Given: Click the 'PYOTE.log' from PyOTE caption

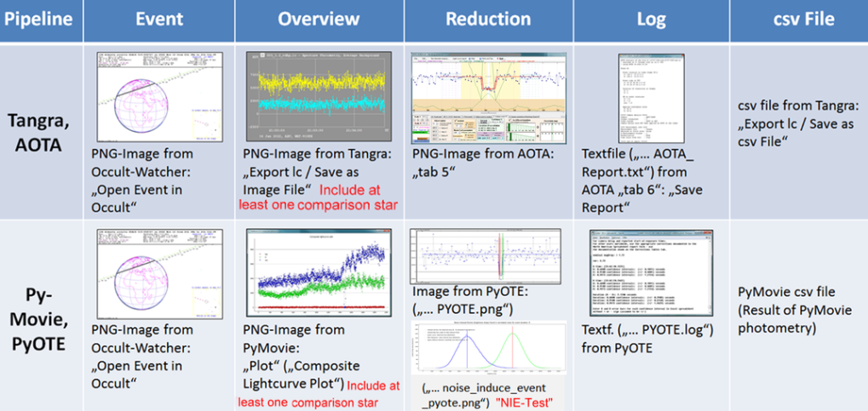Looking at the screenshot, I should (x=647, y=339).
